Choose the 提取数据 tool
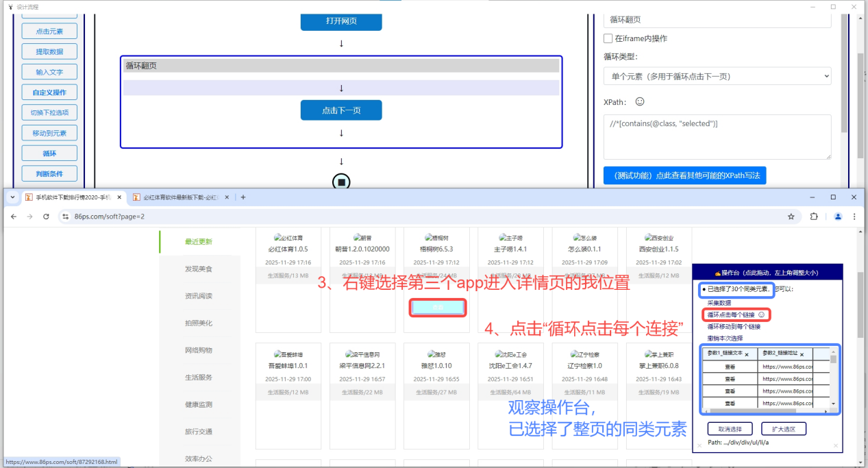The height and width of the screenshot is (468, 868). (49, 51)
